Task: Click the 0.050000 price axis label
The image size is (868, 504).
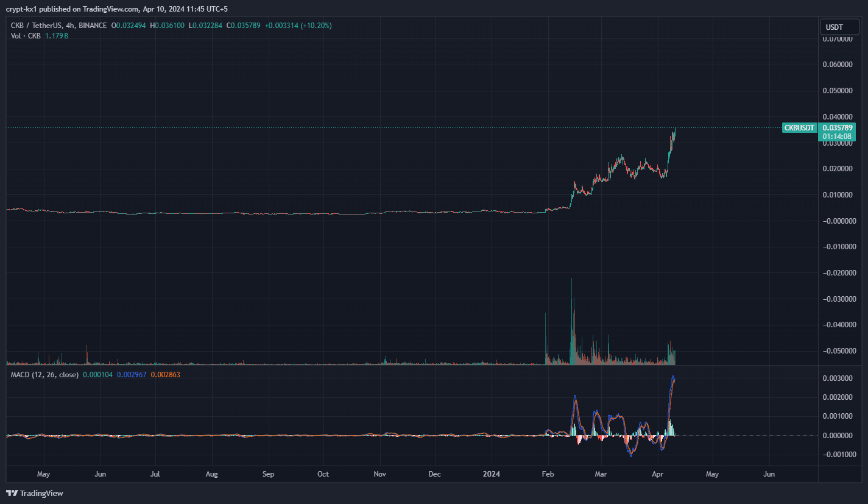Action: pos(838,91)
